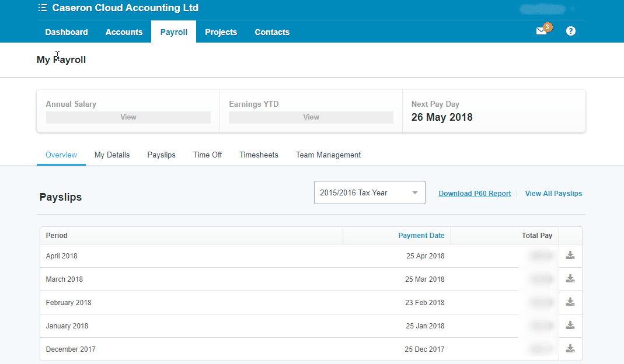624x364 pixels.
Task: Click the Download P60 Report link
Action: tap(475, 193)
